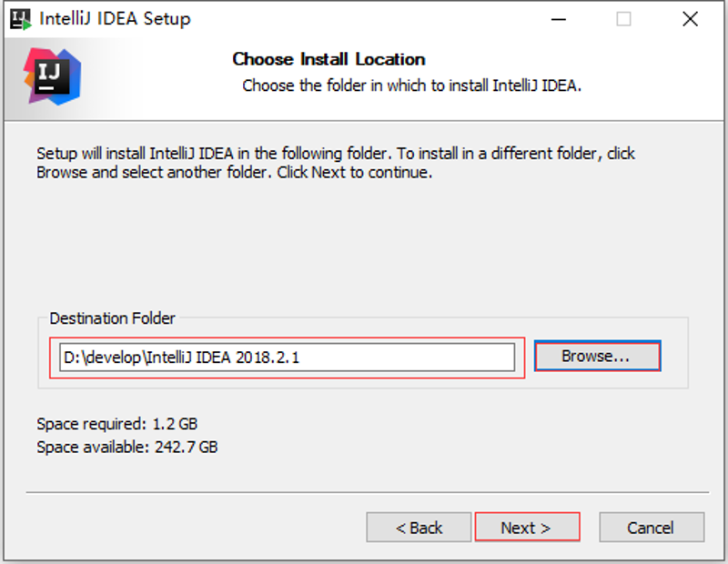
Task: Click the 'Choose Install Location' heading
Action: [329, 59]
